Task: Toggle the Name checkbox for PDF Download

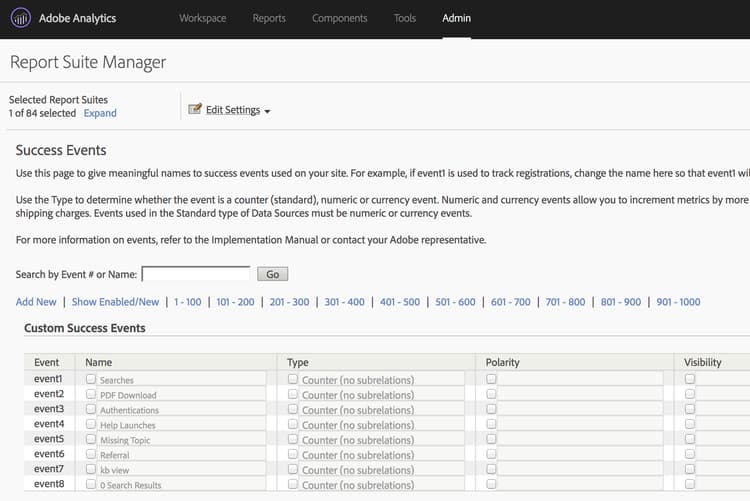Action: 91,394
